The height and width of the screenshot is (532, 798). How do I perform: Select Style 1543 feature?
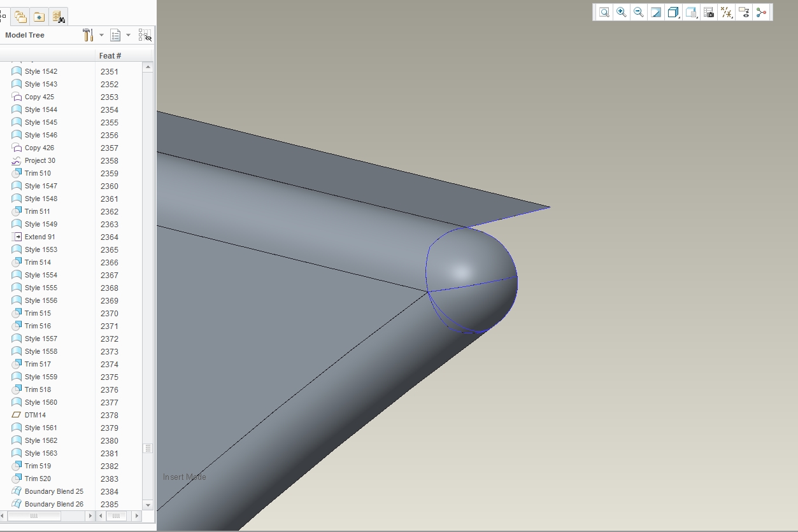pos(41,84)
